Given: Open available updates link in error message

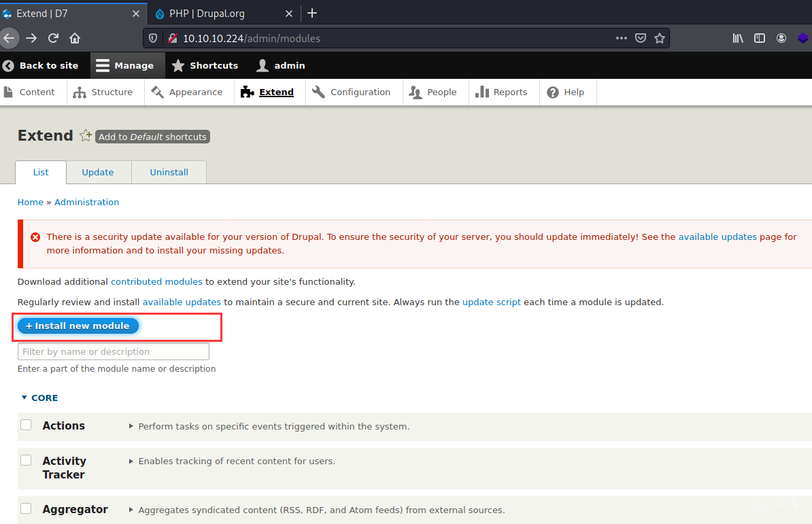Looking at the screenshot, I should point(717,237).
